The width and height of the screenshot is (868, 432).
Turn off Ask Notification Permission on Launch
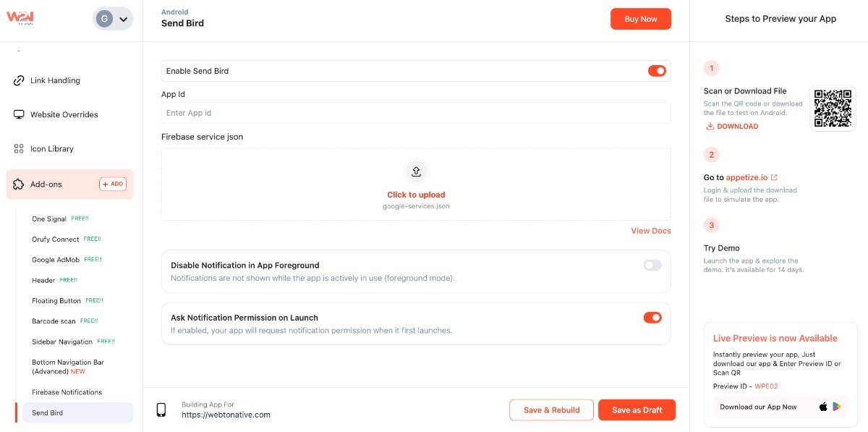652,318
